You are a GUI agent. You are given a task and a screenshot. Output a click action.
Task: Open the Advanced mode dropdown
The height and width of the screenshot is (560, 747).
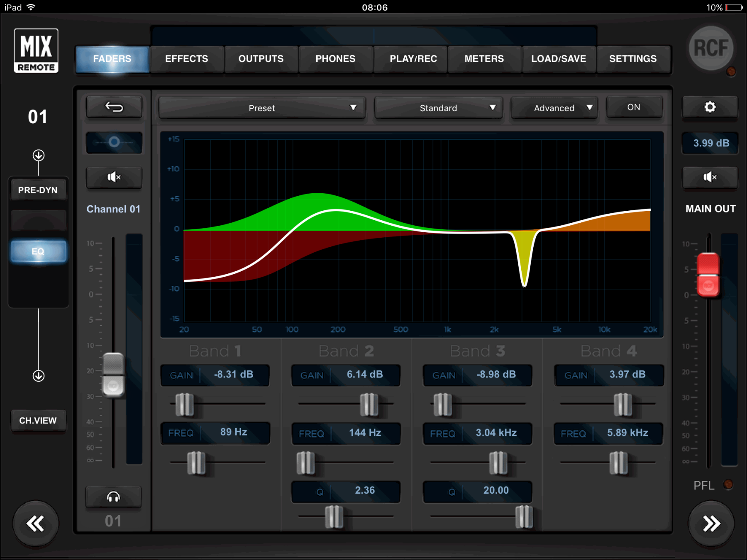[x=554, y=108]
